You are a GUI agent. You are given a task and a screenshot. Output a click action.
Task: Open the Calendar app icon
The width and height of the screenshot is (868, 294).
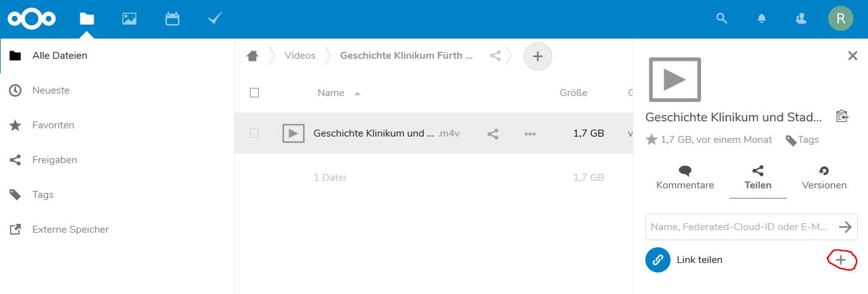click(172, 19)
